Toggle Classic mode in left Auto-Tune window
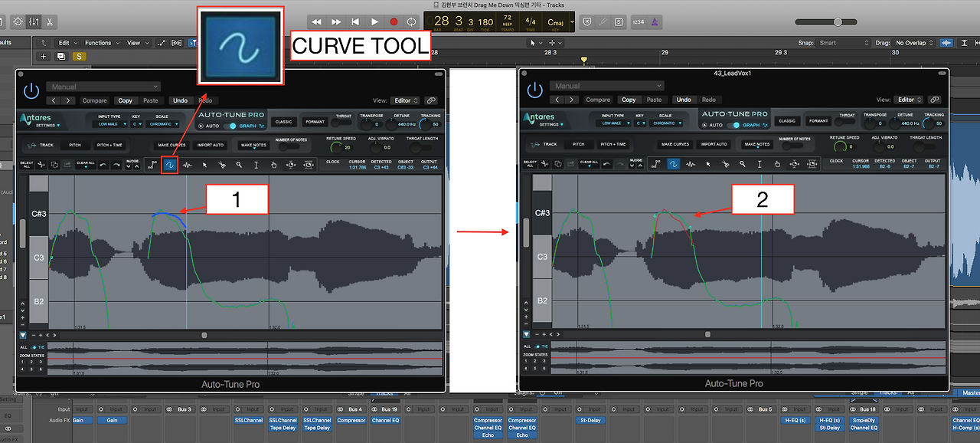This screenshot has width=980, height=443. (284, 121)
